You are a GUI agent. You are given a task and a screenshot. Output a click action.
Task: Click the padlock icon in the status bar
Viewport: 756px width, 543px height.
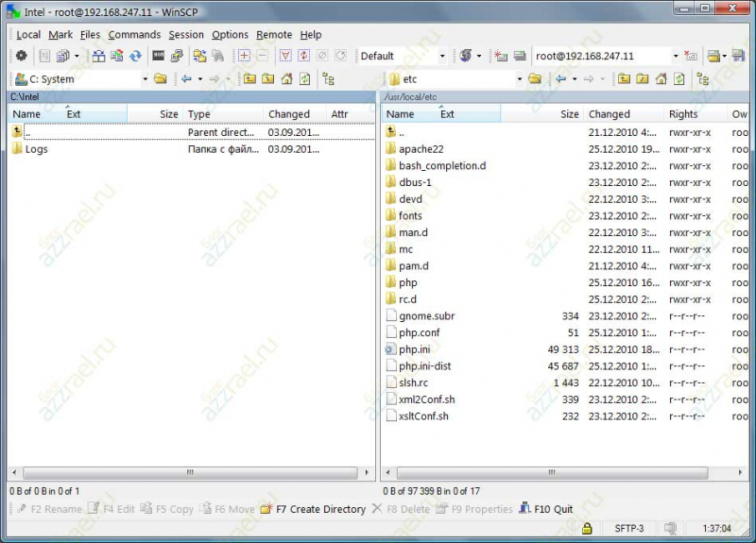[x=587, y=528]
